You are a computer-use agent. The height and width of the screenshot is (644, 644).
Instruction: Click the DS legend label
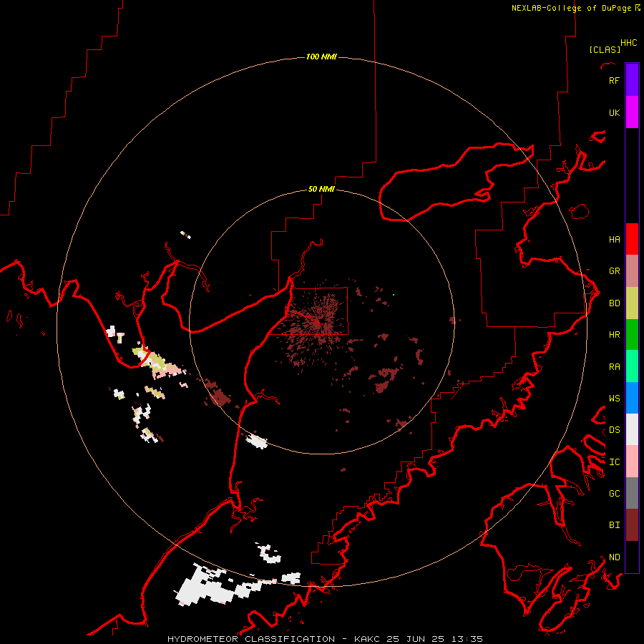[614, 430]
